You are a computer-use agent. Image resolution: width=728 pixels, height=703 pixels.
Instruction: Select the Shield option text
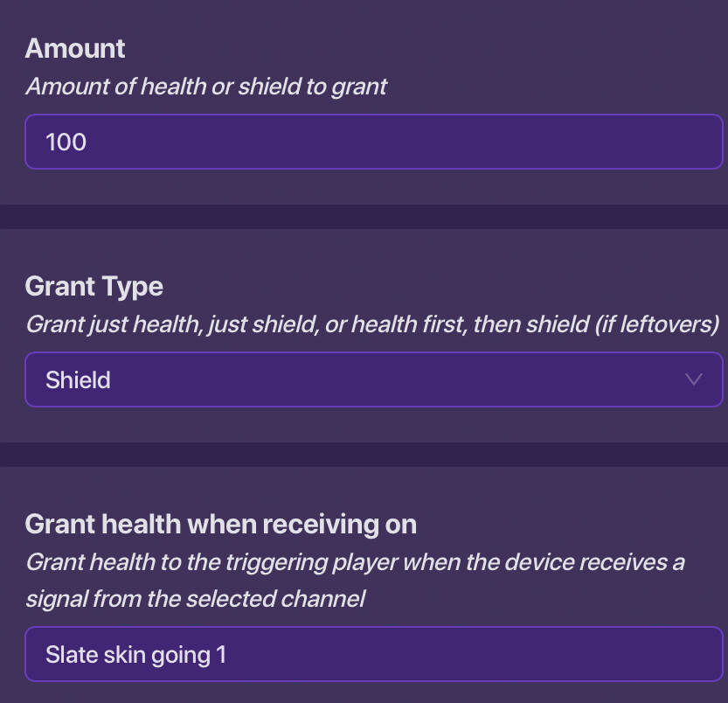tap(78, 380)
